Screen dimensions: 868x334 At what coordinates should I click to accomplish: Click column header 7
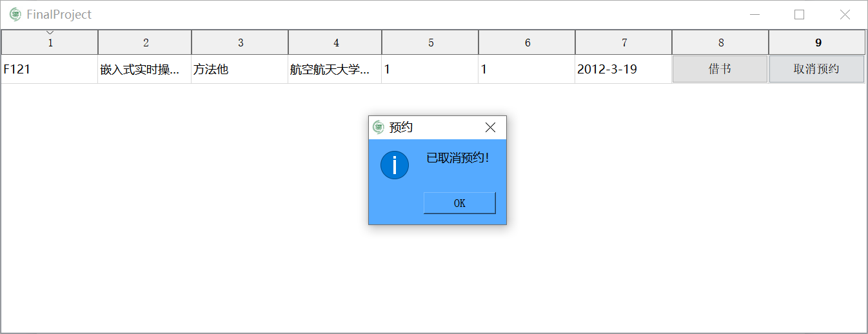tap(624, 43)
